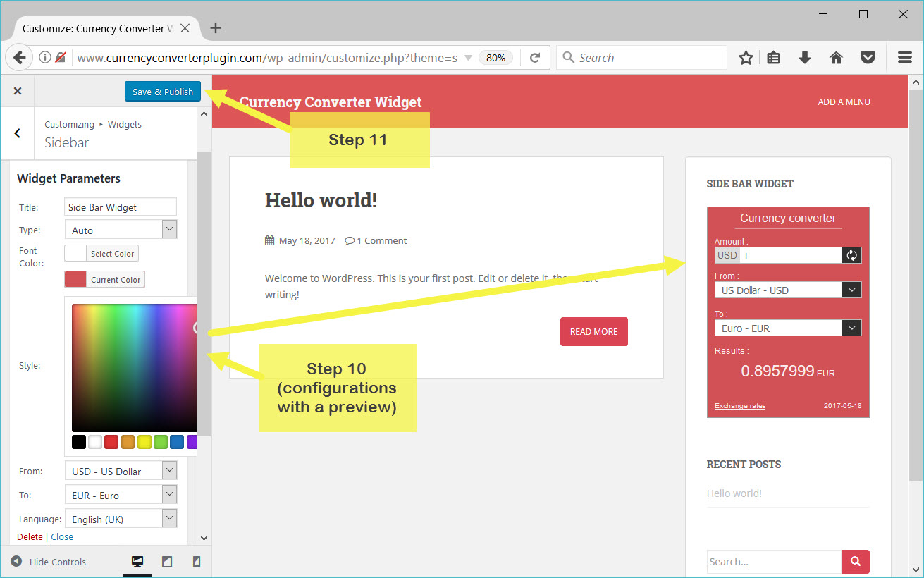Open the browser home page icon

point(836,57)
